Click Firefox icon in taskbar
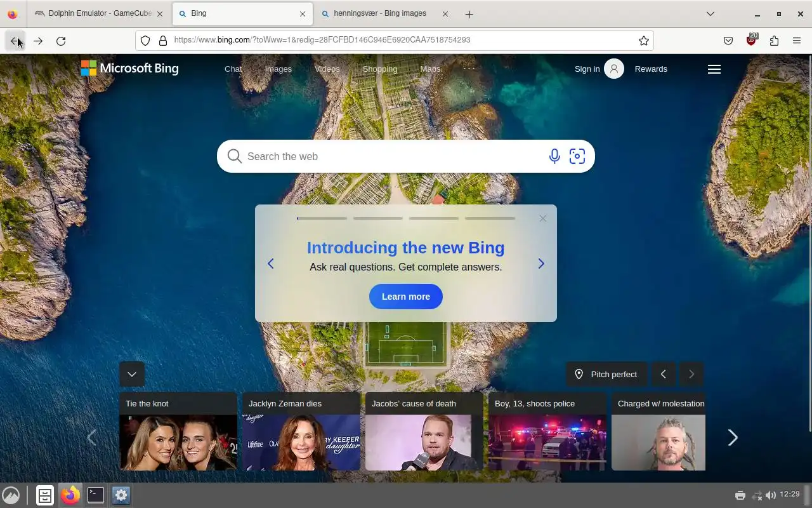Viewport: 812px width, 508px height. click(70, 495)
